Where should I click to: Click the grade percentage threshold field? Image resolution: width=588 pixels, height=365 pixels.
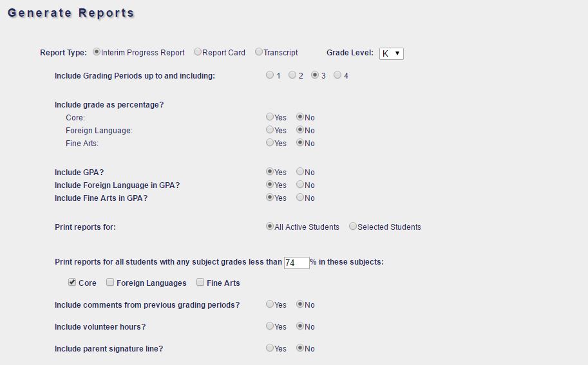pos(296,263)
